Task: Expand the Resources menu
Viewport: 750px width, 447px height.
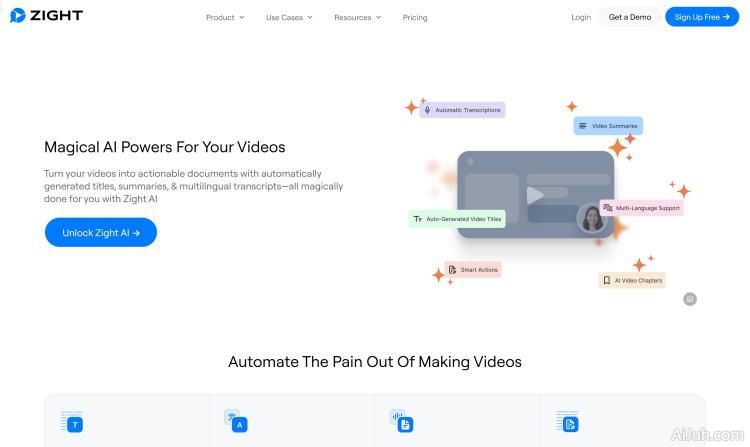Action: (x=357, y=17)
